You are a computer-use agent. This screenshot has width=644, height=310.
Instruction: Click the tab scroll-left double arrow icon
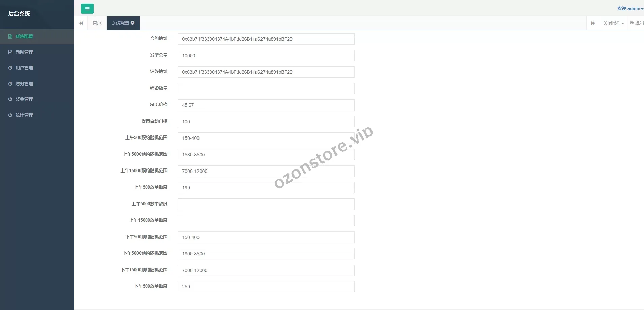click(x=81, y=23)
